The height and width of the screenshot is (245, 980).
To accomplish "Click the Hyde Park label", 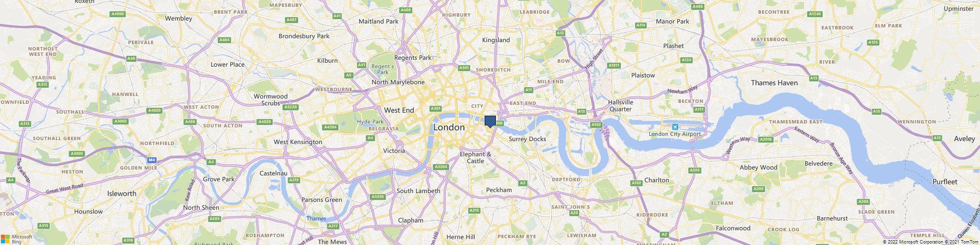I will pyautogui.click(x=370, y=122).
